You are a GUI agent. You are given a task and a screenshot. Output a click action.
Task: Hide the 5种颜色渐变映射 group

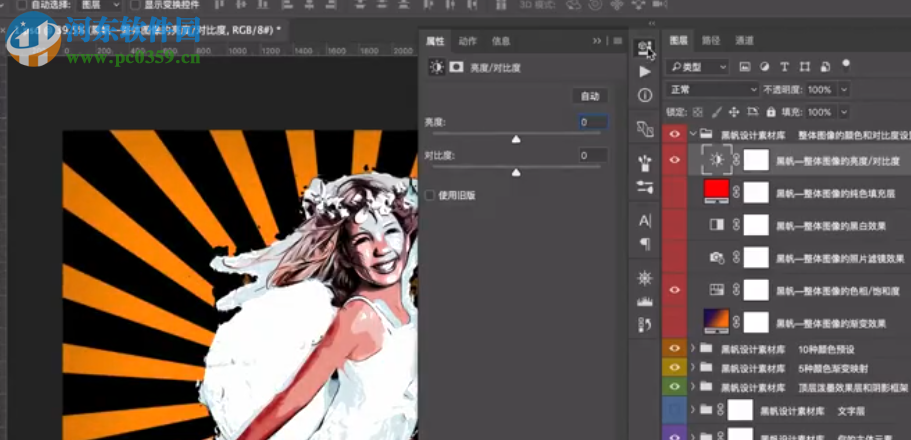675,367
